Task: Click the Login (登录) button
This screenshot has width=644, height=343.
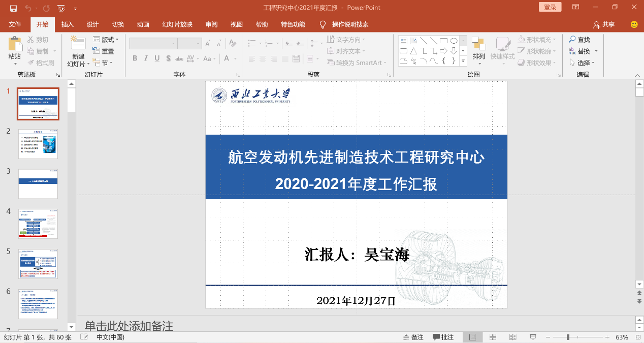Action: tap(550, 7)
